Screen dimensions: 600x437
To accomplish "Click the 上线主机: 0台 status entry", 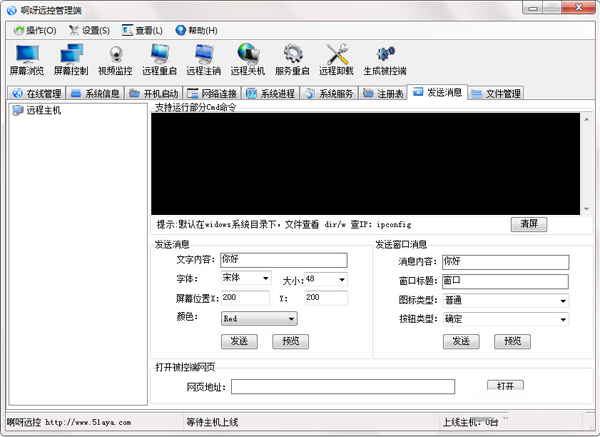I will click(471, 422).
